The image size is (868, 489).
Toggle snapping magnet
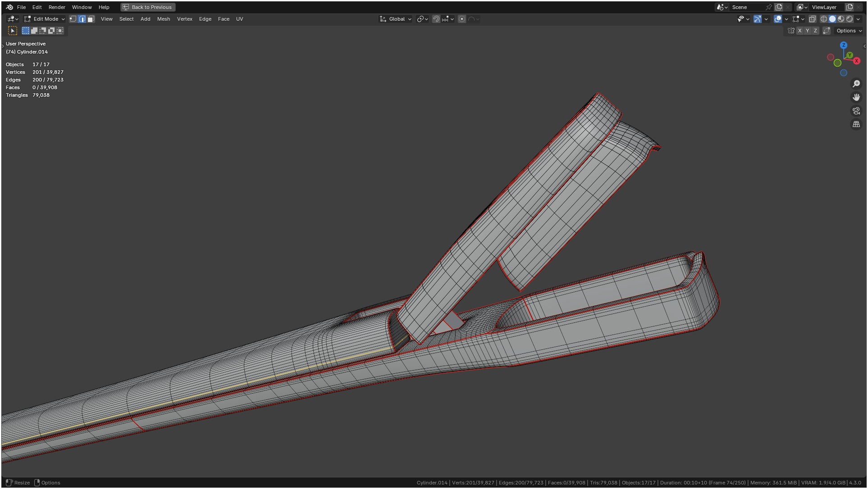pyautogui.click(x=436, y=19)
